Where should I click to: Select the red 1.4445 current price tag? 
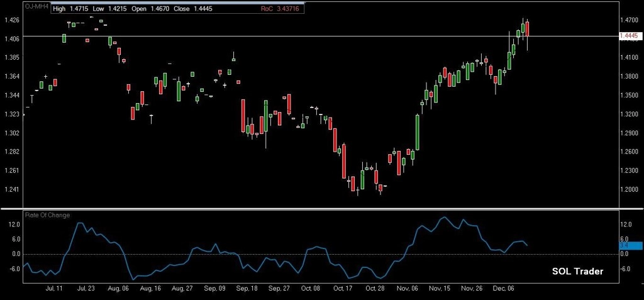[630, 36]
